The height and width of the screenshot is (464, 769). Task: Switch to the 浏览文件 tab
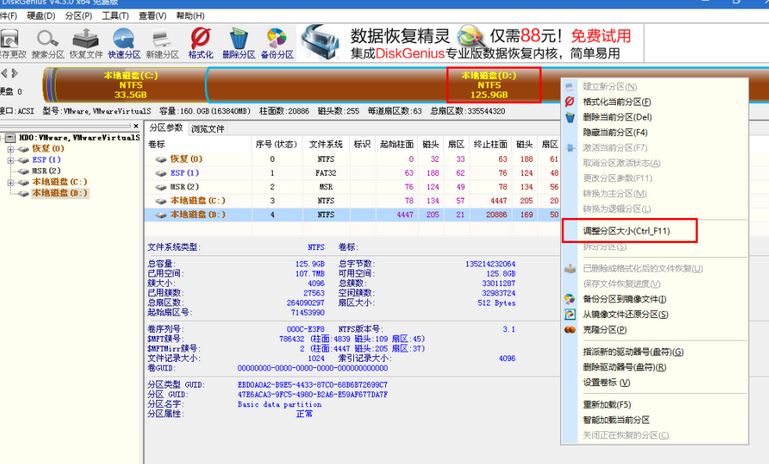pos(208,129)
